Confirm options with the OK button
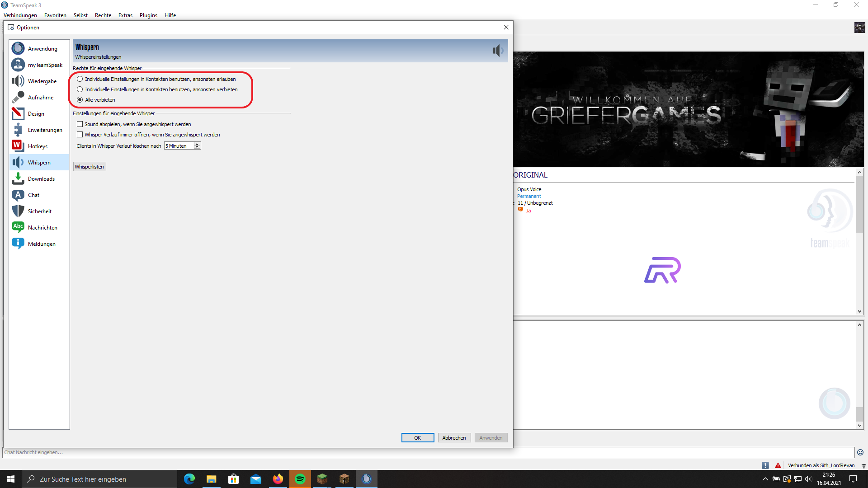The width and height of the screenshot is (868, 488). [x=418, y=438]
